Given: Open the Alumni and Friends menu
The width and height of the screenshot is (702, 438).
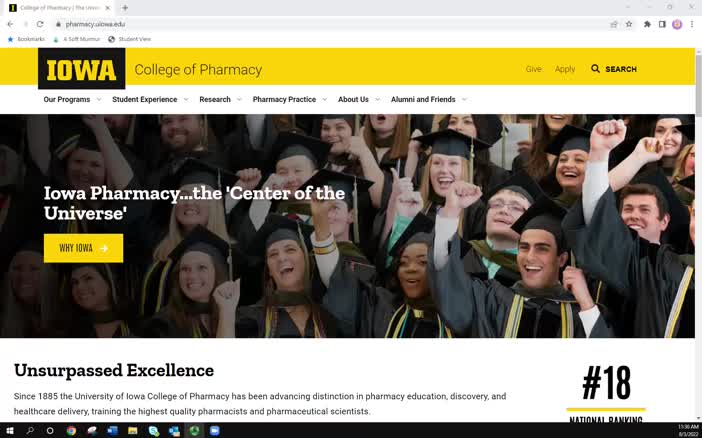Looking at the screenshot, I should point(428,100).
